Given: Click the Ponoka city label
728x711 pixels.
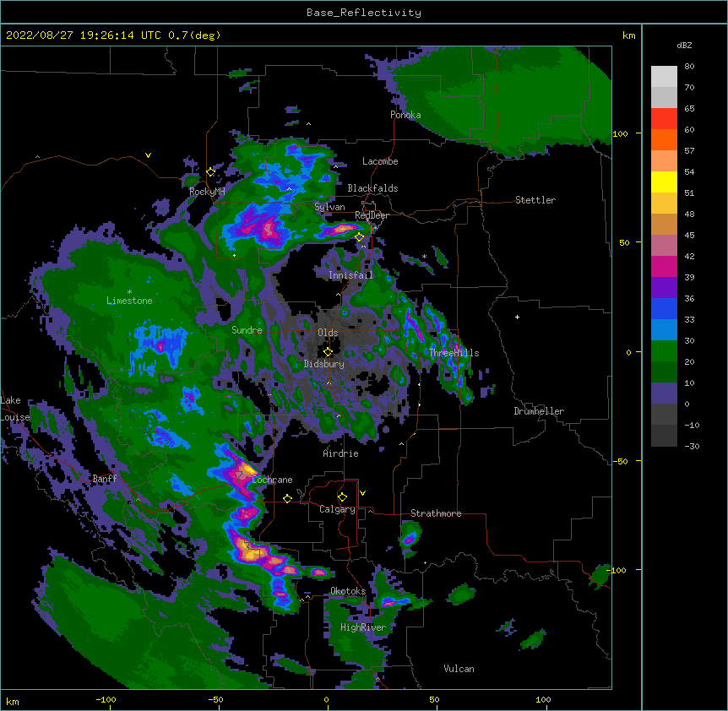Looking at the screenshot, I should [405, 115].
